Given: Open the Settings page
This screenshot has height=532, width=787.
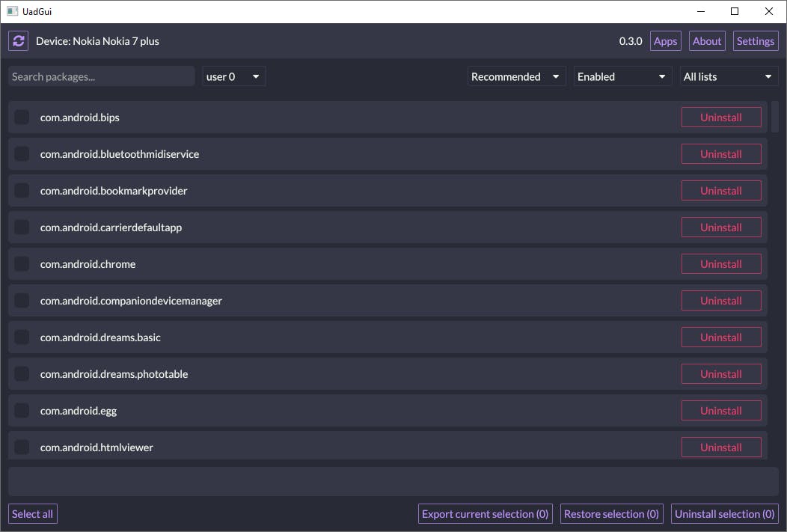Looking at the screenshot, I should pos(756,41).
